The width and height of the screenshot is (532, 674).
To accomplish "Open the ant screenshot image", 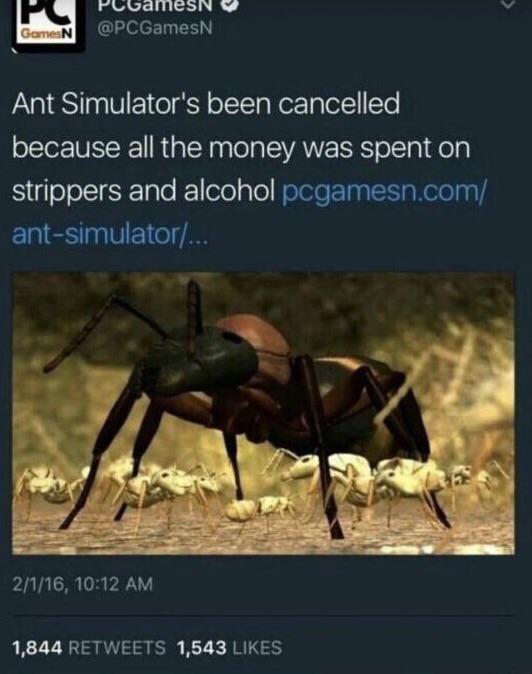I will [x=263, y=413].
